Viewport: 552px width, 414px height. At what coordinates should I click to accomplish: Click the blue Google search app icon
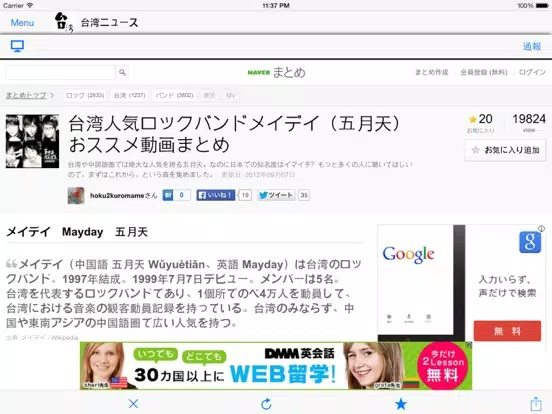(530, 242)
